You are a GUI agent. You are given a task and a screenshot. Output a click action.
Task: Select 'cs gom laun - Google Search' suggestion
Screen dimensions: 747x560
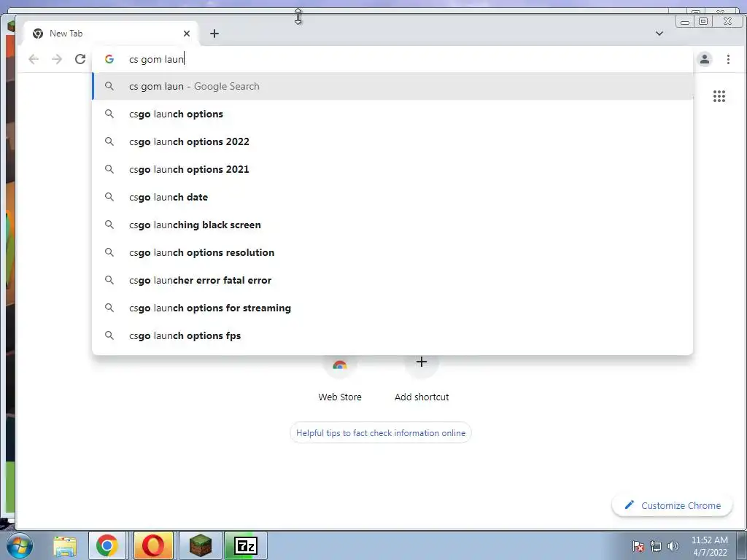tap(392, 86)
